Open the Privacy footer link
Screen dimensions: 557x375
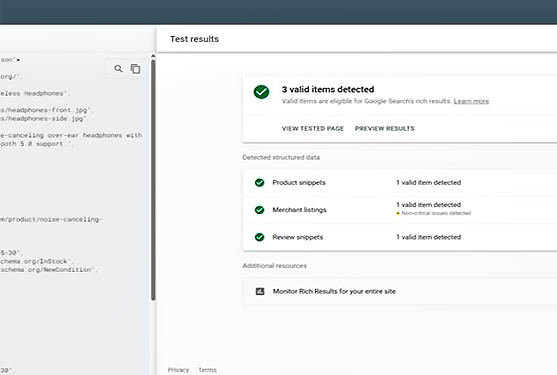(x=178, y=370)
